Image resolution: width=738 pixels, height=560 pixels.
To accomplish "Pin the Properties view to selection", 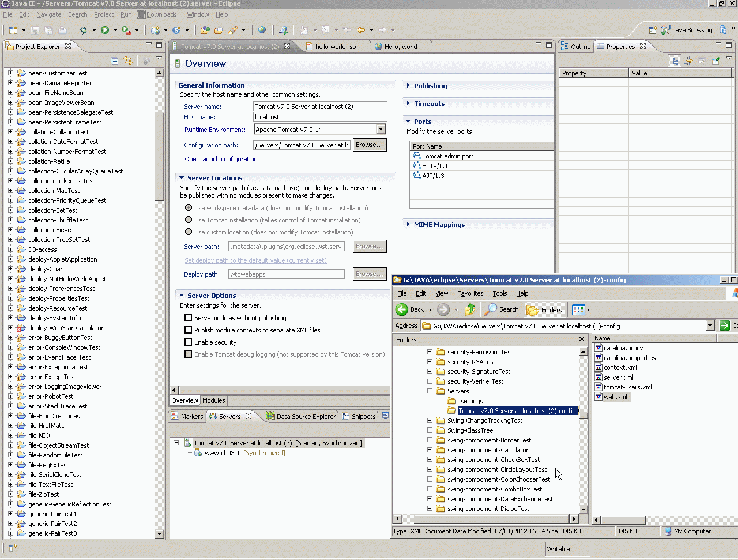I will click(x=716, y=60).
